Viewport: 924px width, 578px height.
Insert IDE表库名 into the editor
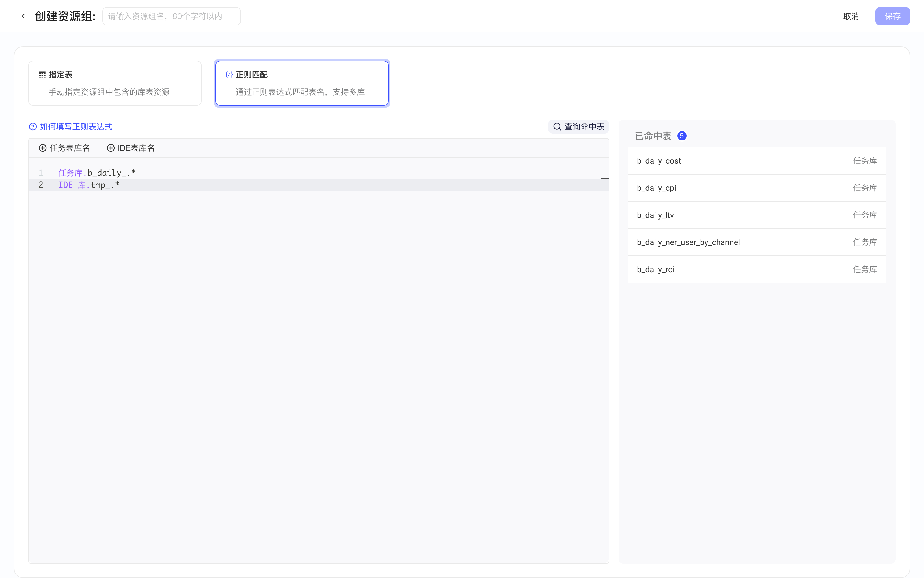(131, 148)
